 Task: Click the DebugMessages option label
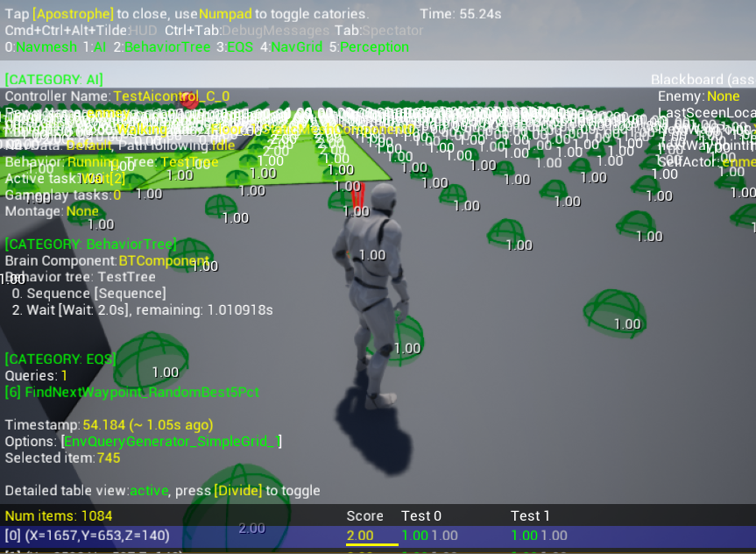click(x=275, y=31)
